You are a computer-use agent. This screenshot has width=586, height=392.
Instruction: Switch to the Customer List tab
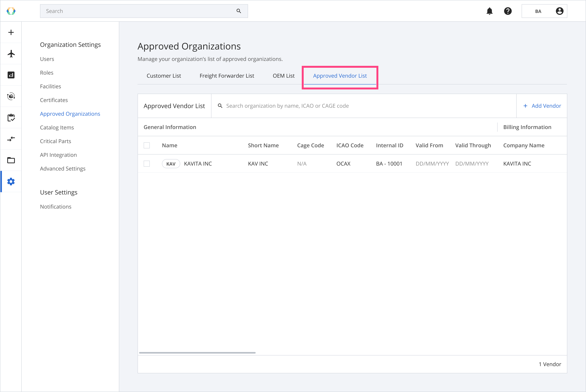point(164,76)
